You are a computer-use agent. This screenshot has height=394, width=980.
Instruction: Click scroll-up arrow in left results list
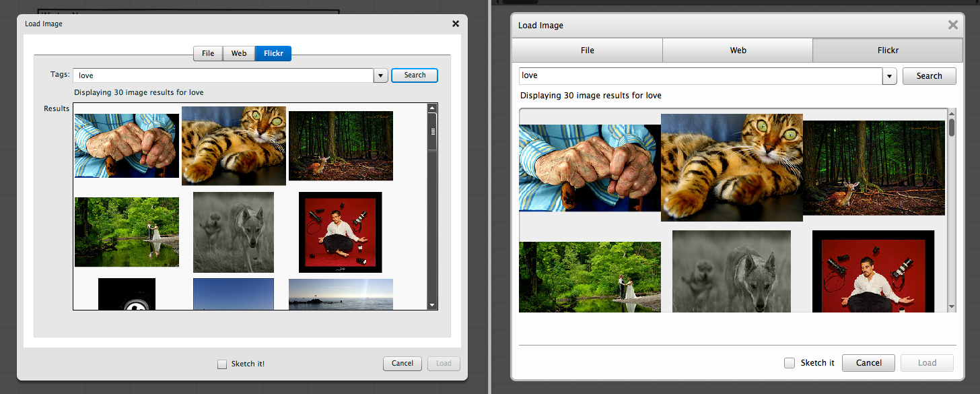(x=432, y=108)
